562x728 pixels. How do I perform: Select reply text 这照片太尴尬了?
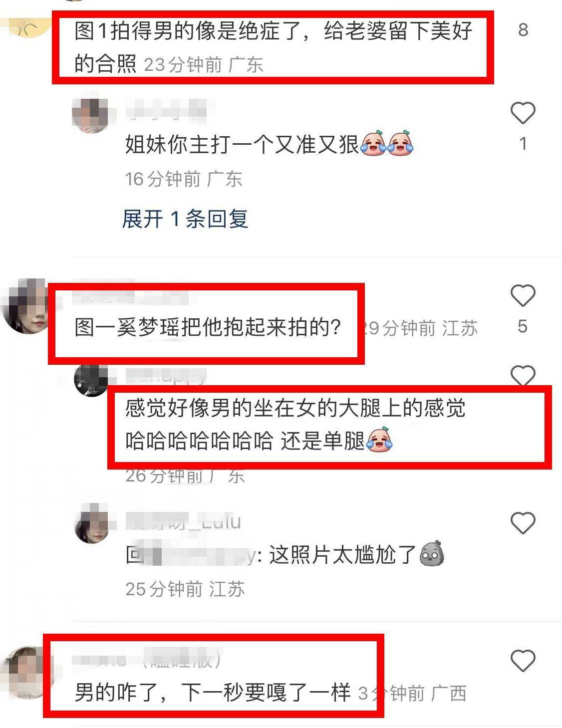click(x=342, y=554)
